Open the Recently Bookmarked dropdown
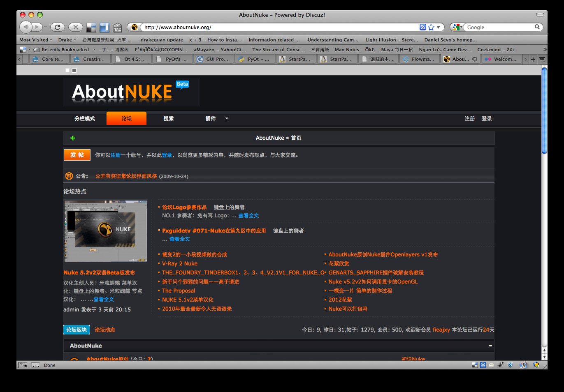 tap(65, 50)
